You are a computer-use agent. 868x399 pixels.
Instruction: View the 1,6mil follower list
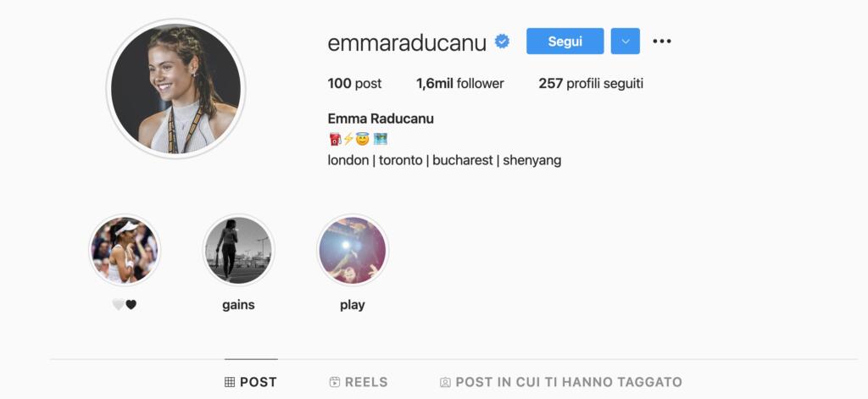tap(460, 84)
